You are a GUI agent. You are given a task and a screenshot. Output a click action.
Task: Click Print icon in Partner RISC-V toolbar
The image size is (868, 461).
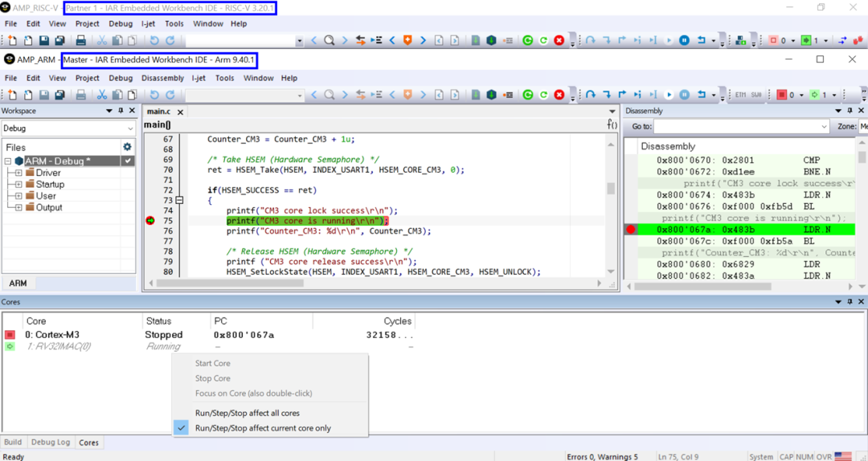[81, 40]
